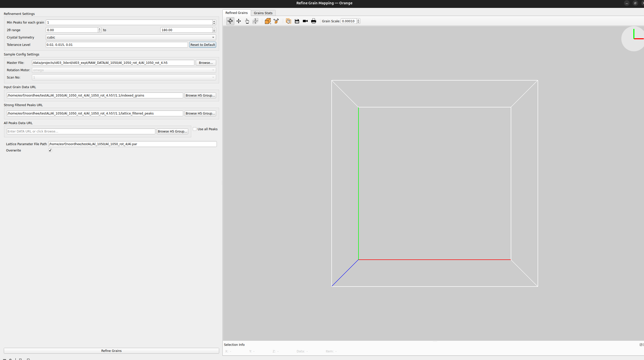The height and width of the screenshot is (360, 644).
Task: Enable the Use all Peaks checkbox
Action: coord(195,129)
